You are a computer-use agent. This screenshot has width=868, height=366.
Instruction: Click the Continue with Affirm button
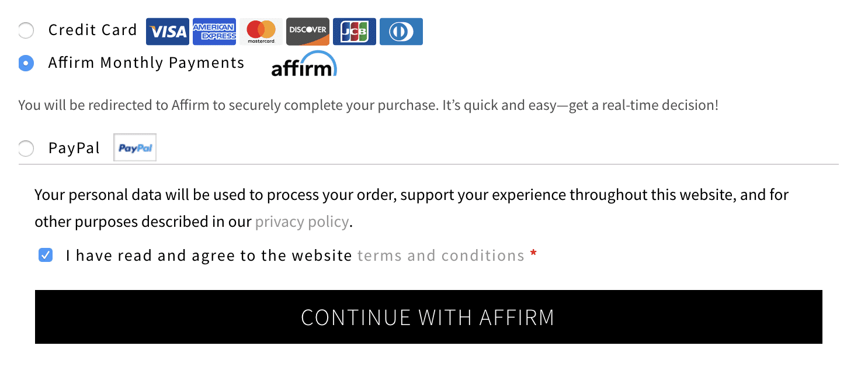click(x=429, y=317)
